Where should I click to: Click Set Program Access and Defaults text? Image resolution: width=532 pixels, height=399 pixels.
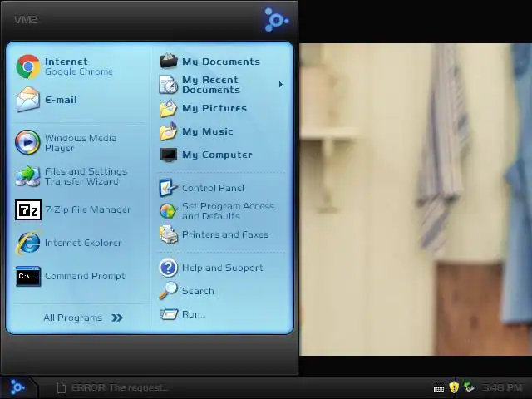click(228, 211)
